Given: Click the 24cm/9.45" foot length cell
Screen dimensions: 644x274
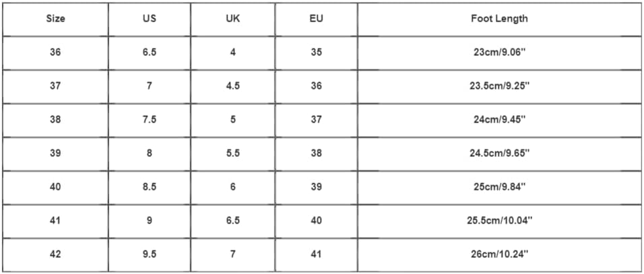Looking at the screenshot, I should 499,120.
